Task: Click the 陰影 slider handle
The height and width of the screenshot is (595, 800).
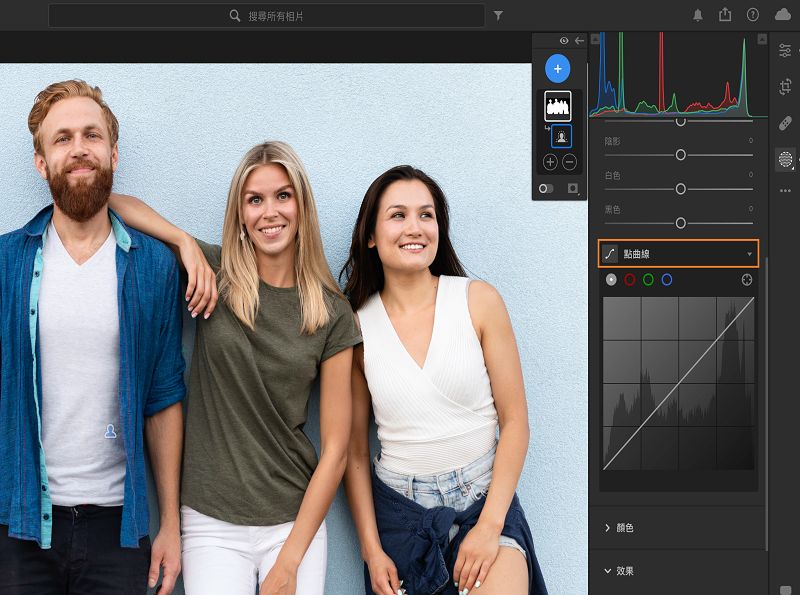Action: click(x=681, y=155)
